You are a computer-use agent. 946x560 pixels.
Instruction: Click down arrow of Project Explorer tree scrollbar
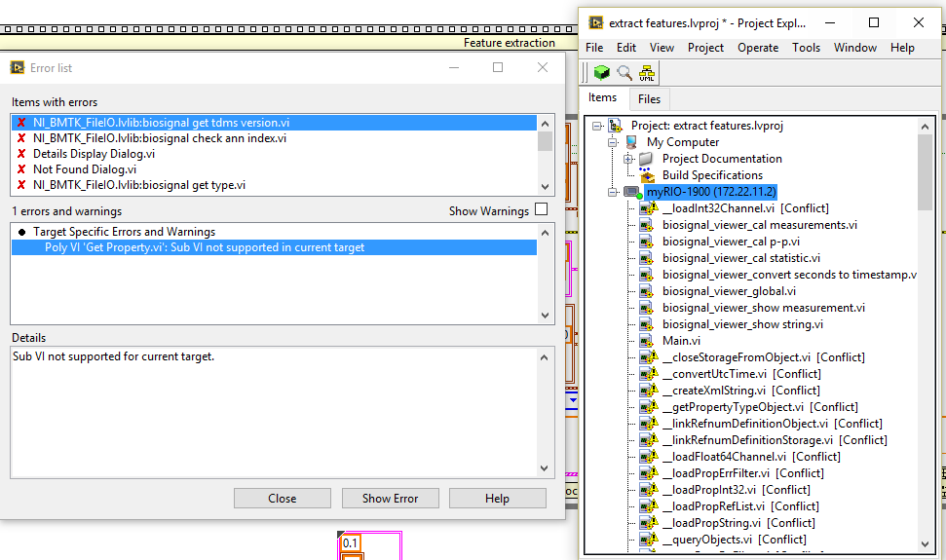coord(925,543)
